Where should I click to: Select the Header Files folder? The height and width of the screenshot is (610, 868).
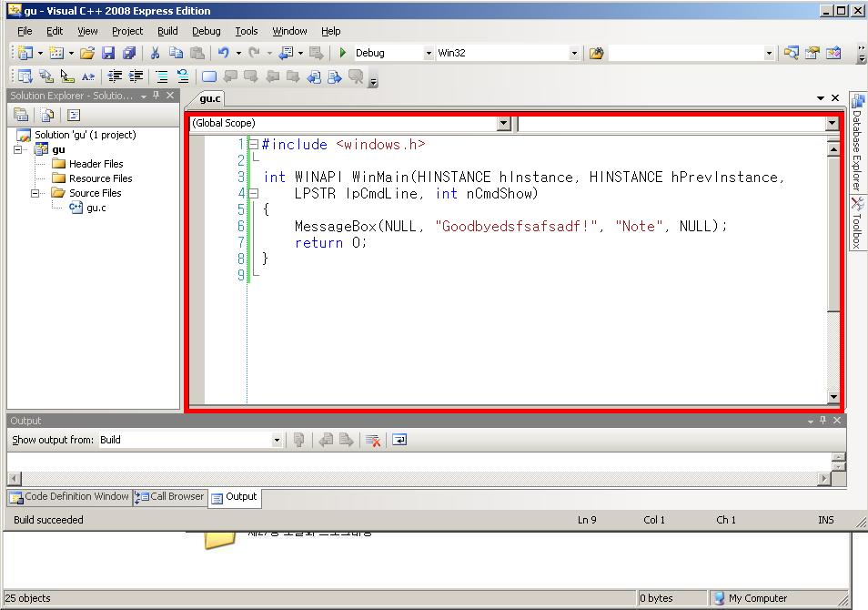(96, 164)
